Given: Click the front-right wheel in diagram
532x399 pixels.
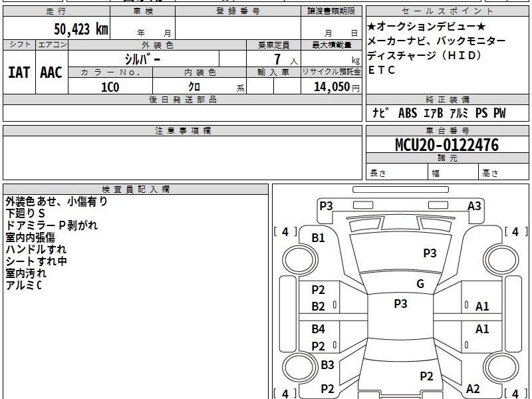Looking at the screenshot, I should coord(501,260).
